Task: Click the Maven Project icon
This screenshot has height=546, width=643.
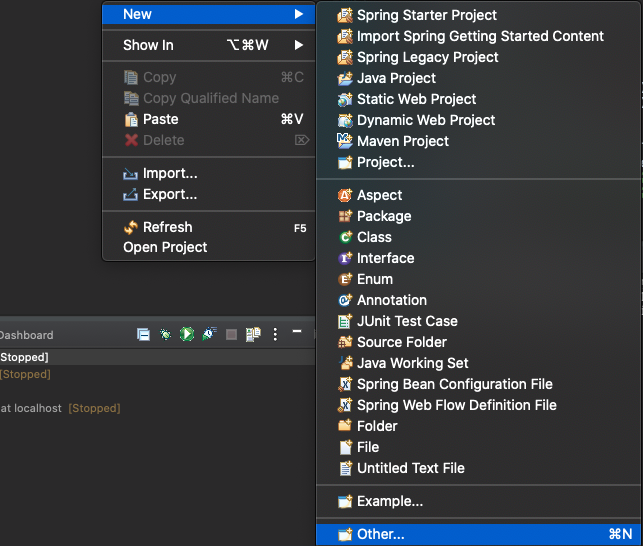Action: click(345, 141)
